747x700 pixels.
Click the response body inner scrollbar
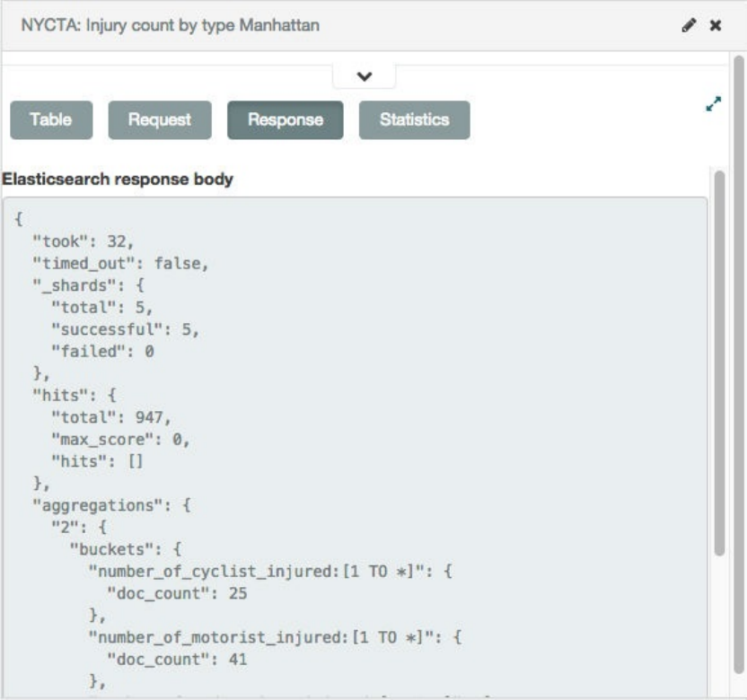(x=719, y=359)
